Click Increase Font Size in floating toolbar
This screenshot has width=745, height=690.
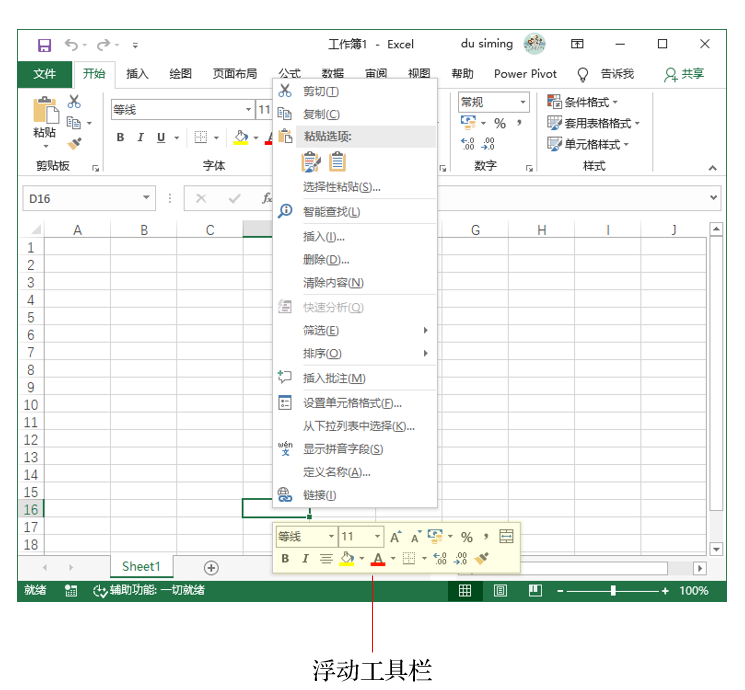point(396,537)
